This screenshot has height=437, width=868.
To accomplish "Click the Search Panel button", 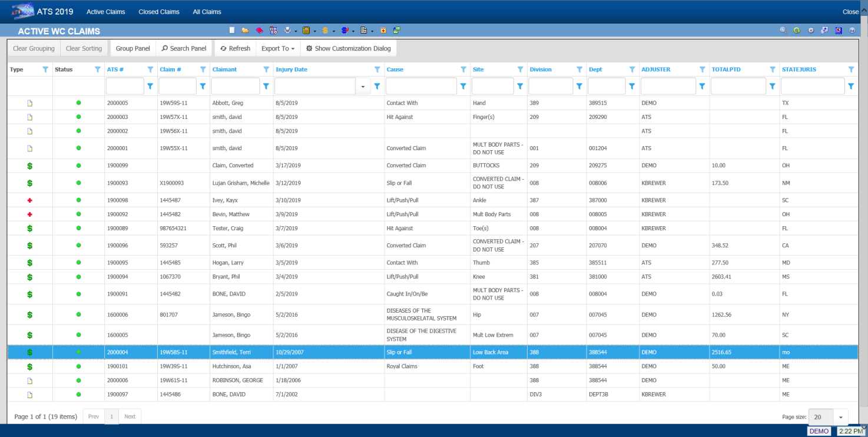I will click(184, 48).
